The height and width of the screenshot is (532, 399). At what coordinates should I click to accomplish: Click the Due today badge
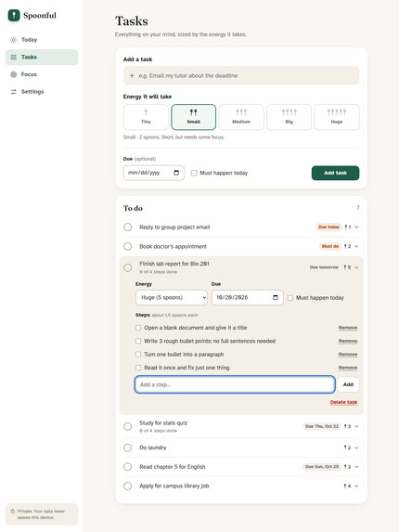pos(328,227)
